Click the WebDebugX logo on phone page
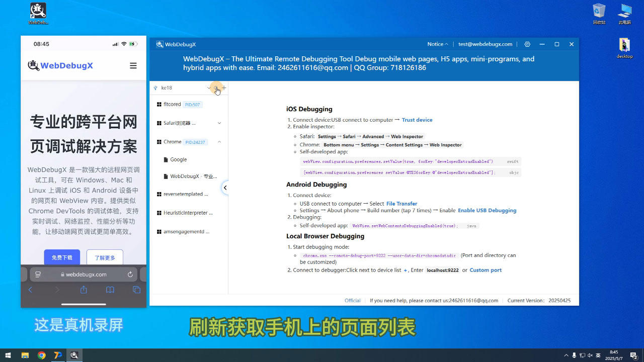 tap(60, 65)
